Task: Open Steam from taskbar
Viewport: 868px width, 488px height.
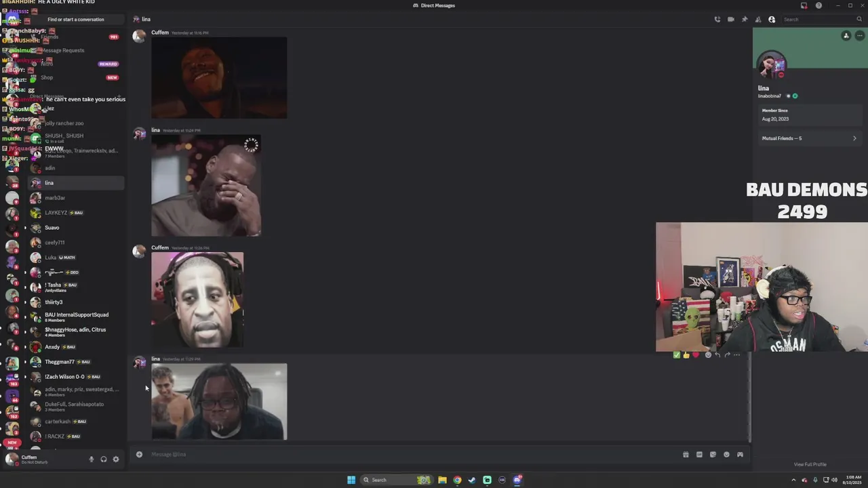Action: (x=472, y=480)
